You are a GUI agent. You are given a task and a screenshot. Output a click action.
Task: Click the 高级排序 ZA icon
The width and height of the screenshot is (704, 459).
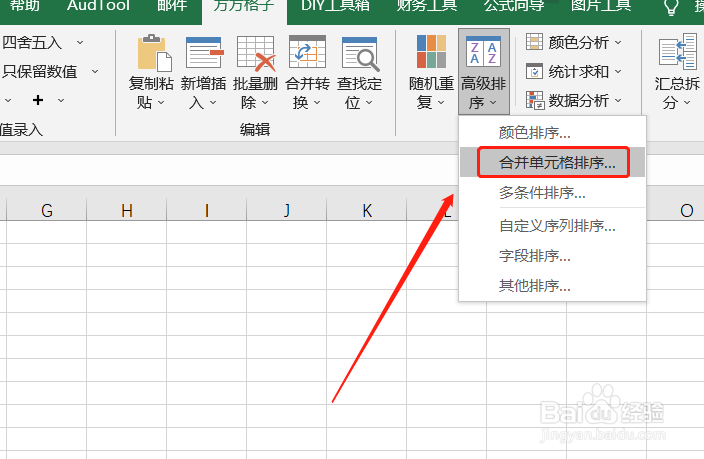point(483,52)
